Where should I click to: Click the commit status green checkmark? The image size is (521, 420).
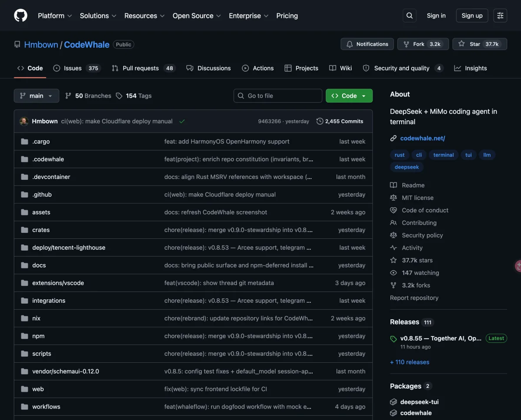click(182, 121)
